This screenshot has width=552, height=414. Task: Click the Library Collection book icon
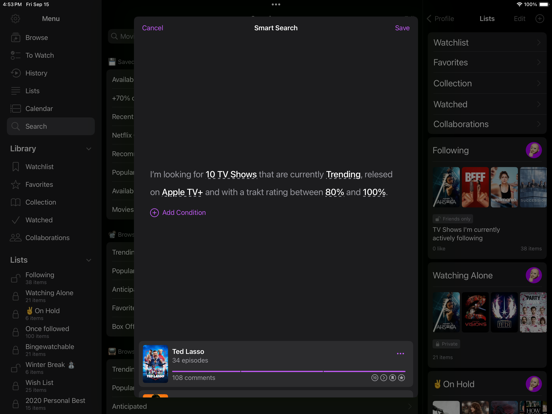point(15,202)
